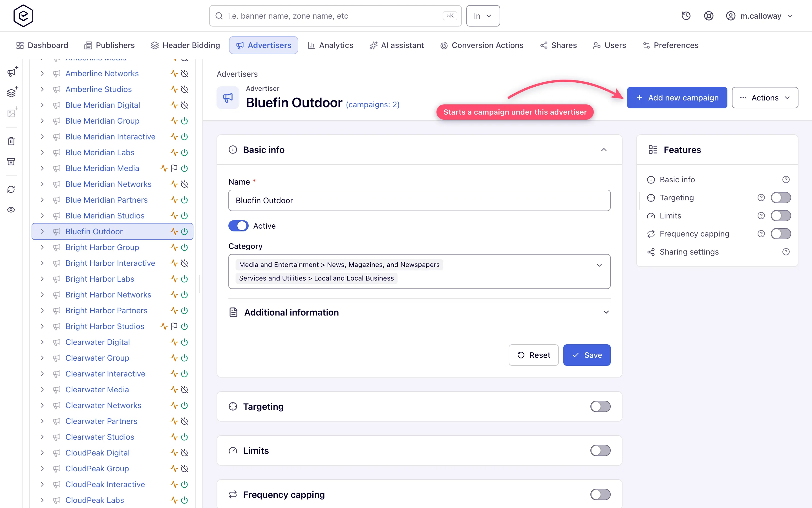The image size is (812, 508).
Task: Collapse the Basic info section chevron
Action: click(604, 150)
